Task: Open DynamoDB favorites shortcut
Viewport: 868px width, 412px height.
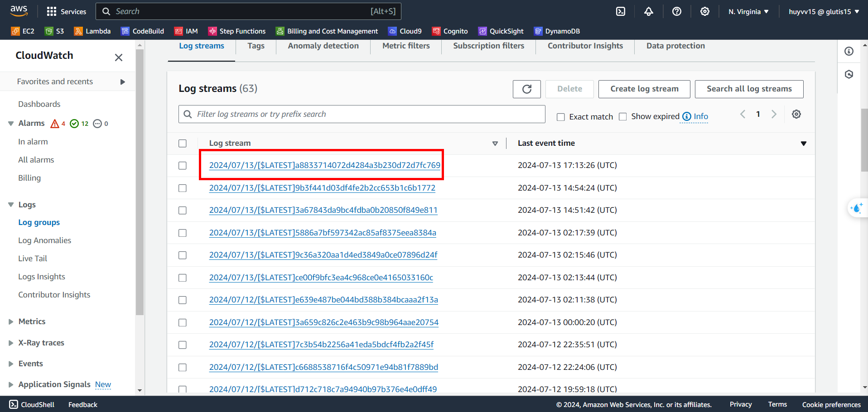Action: click(557, 31)
